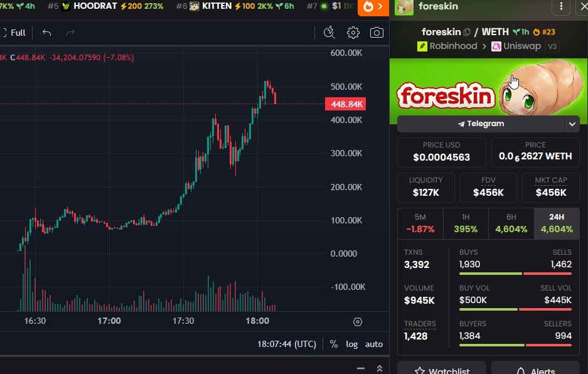Click the current price label 448.84K
Image resolution: width=588 pixels, height=374 pixels.
point(345,104)
